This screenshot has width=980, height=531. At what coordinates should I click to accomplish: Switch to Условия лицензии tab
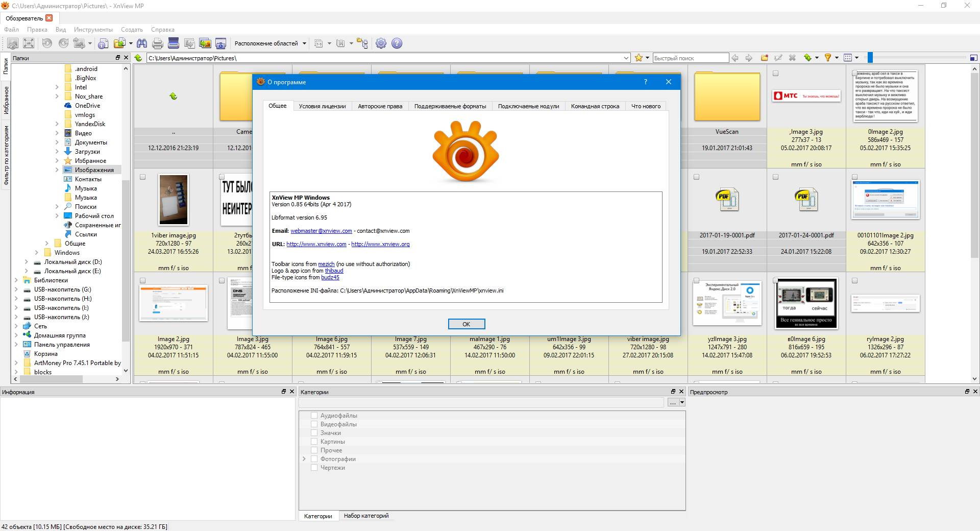pos(322,106)
